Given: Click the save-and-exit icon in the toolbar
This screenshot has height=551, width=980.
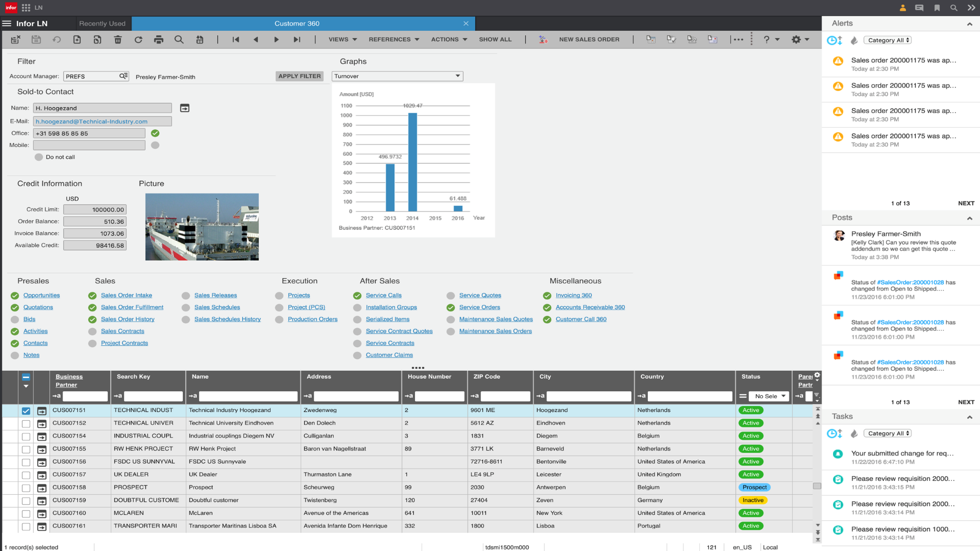Looking at the screenshot, I should (16, 40).
